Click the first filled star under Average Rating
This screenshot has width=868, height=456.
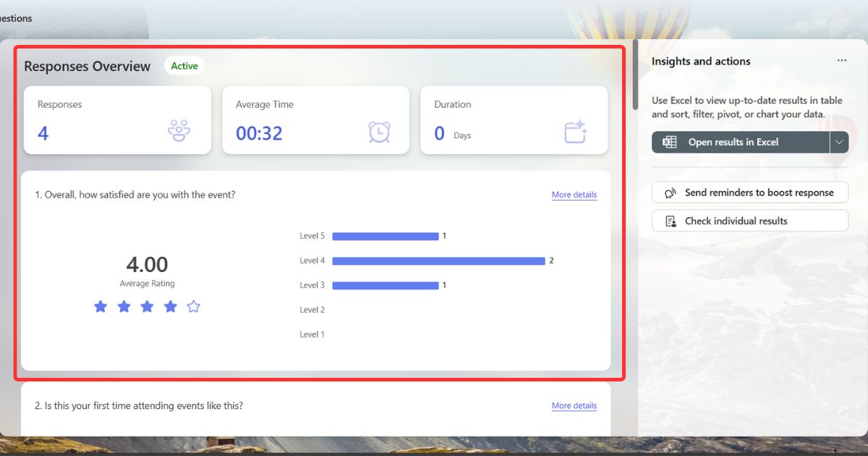point(101,306)
